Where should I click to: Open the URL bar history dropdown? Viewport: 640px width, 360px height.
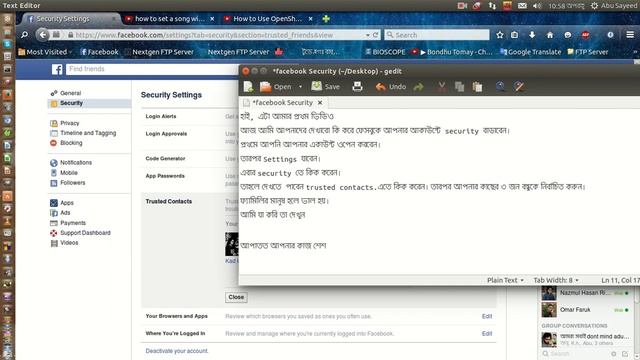pyautogui.click(x=368, y=36)
